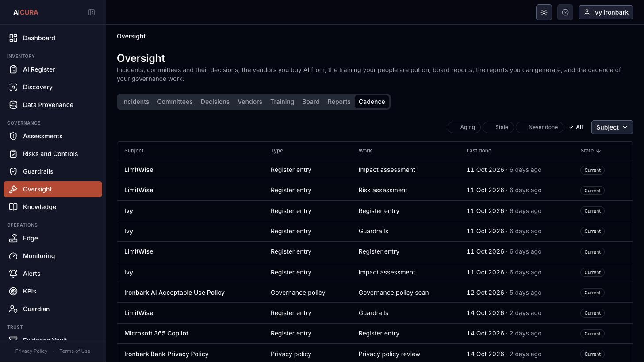Click Current badge in Governance policy scan row
The image size is (644, 362).
coord(592,293)
